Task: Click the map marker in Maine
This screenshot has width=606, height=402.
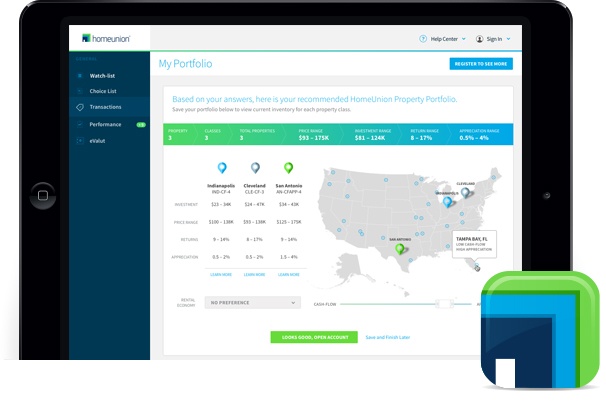Action: point(494,177)
